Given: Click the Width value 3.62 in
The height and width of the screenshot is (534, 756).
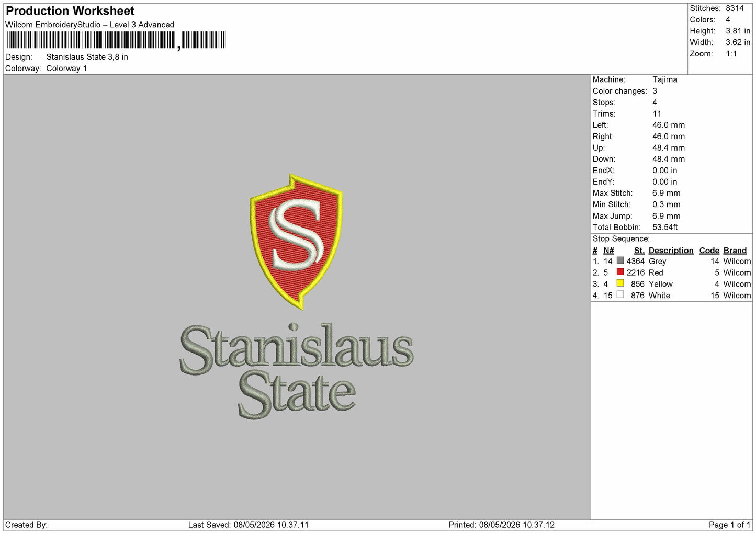Looking at the screenshot, I should coord(738,42).
